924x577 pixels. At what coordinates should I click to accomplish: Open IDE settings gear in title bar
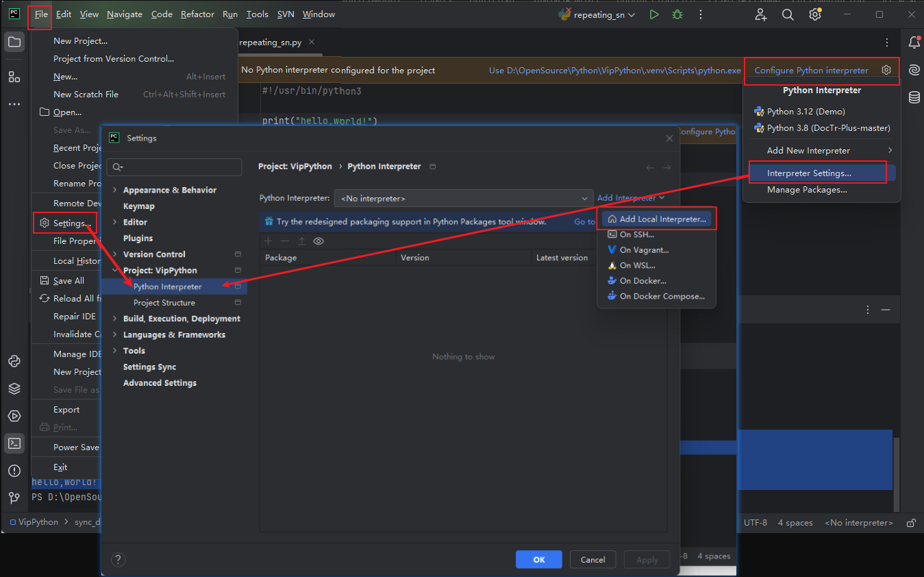coord(814,14)
